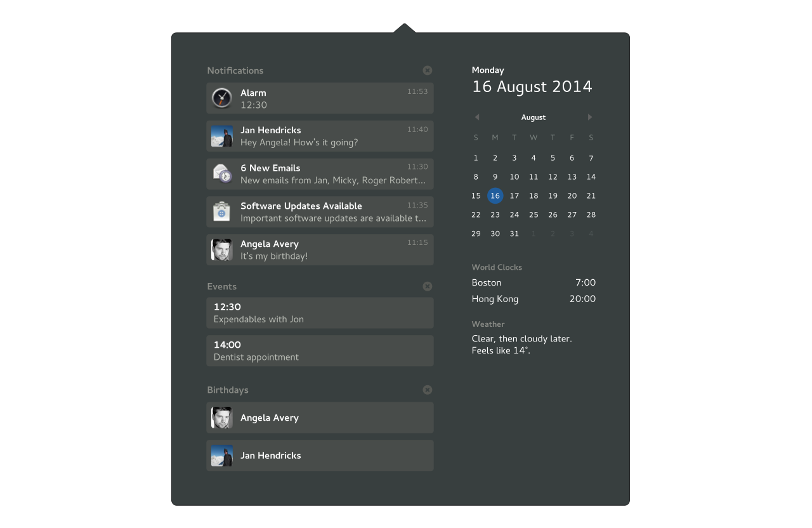Go to next month in calendar
This screenshot has height=528, width=812.
pos(590,117)
